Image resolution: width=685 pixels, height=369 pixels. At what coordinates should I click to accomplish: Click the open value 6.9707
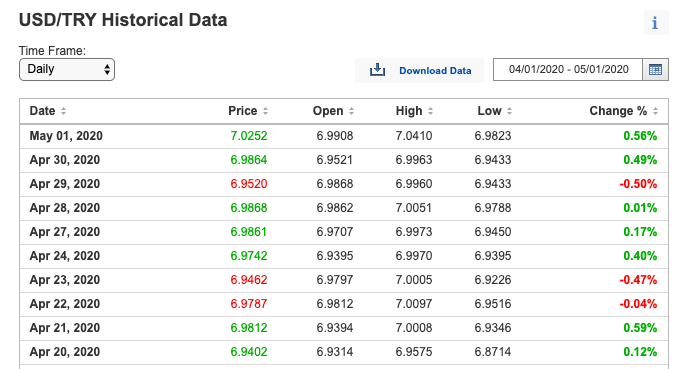tap(335, 232)
